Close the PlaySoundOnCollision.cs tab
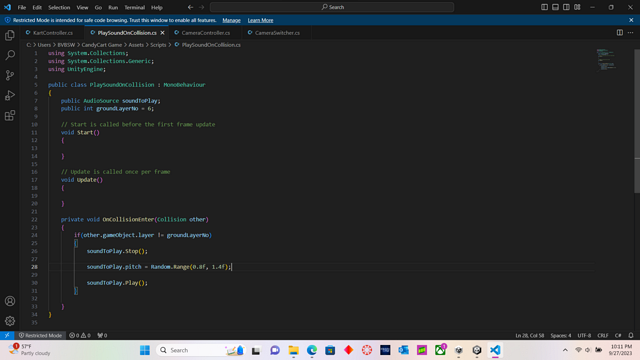This screenshot has width=640, height=360. click(162, 33)
